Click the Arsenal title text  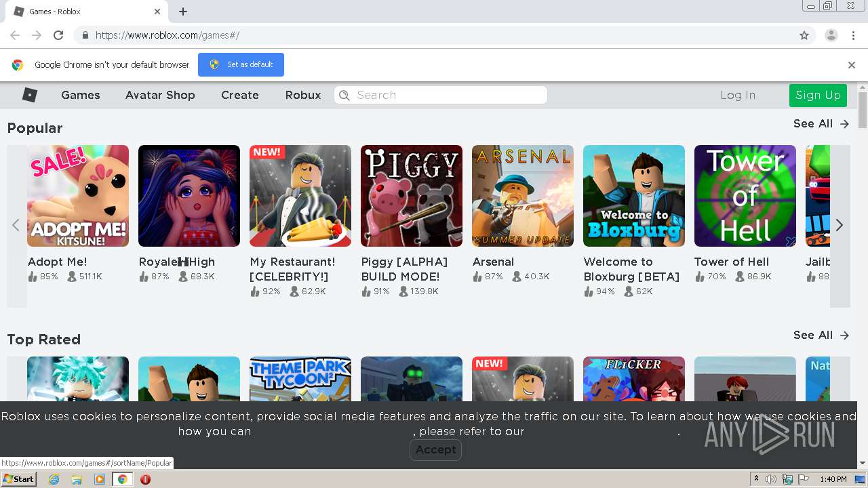coord(493,262)
